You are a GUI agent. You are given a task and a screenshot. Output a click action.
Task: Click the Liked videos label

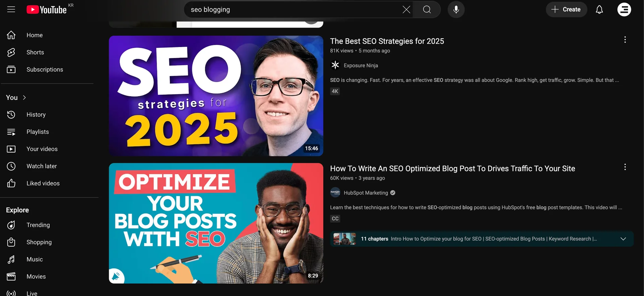click(x=43, y=183)
